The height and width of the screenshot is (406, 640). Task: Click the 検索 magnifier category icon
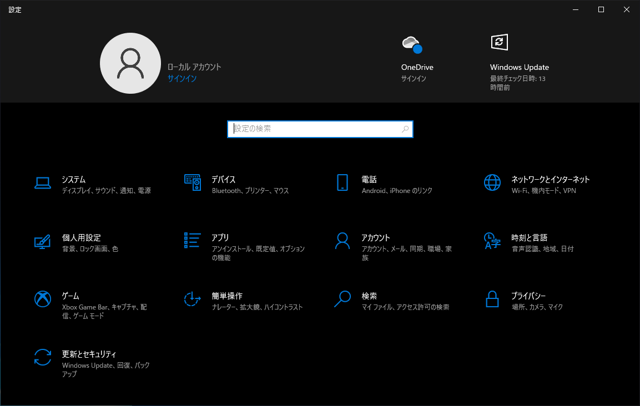342,299
